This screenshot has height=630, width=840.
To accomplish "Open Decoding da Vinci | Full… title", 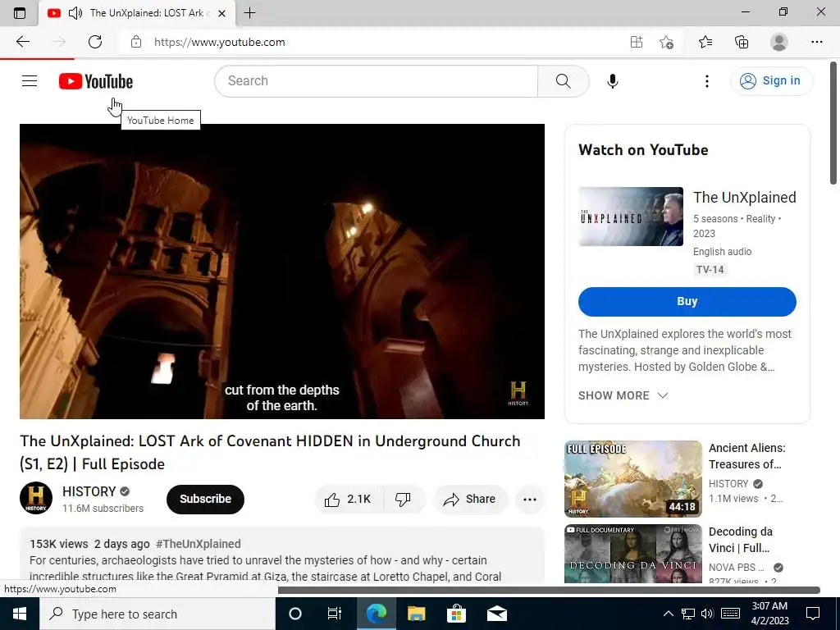I will click(741, 540).
